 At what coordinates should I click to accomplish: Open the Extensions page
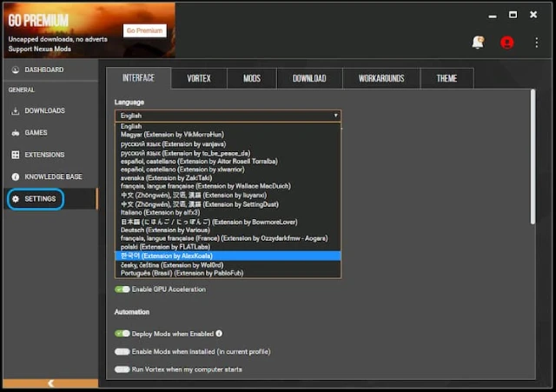(50, 155)
